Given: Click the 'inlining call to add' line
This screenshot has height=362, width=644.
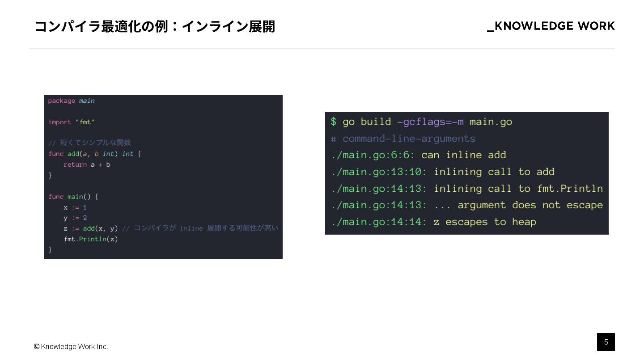Looking at the screenshot, I should tap(443, 172).
